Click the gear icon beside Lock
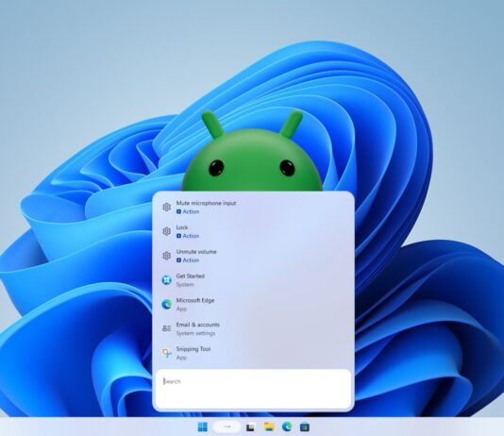Viewport: 504px width, 436px height. (x=166, y=231)
